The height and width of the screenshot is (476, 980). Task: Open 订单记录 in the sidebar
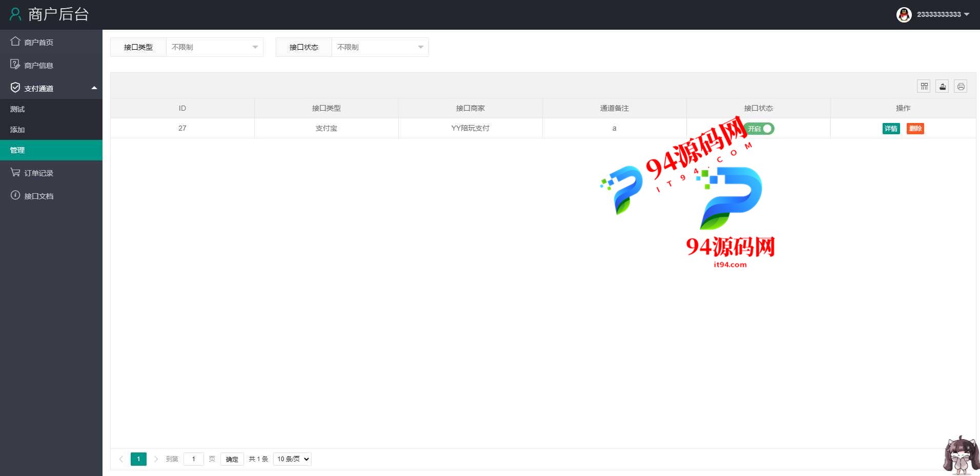click(x=51, y=173)
